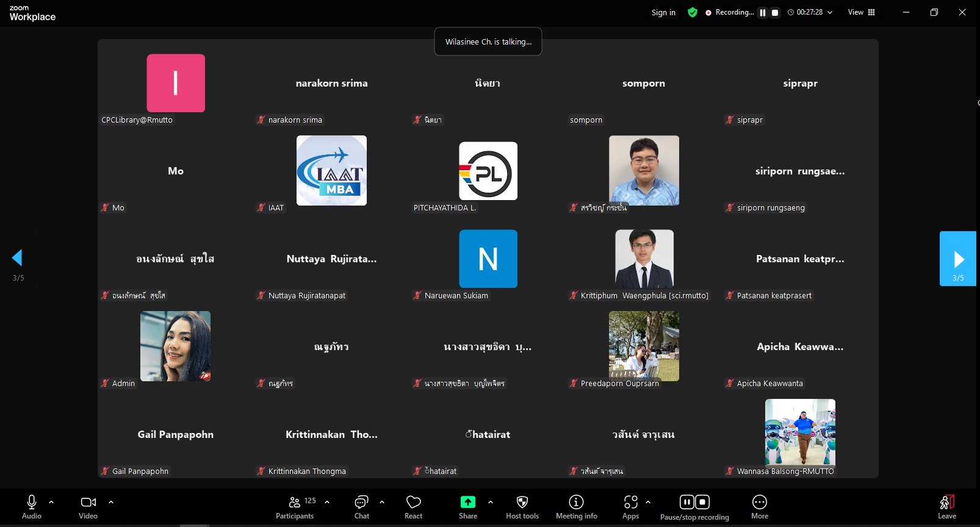Open the Chat panel
The height and width of the screenshot is (527, 980).
[362, 507]
